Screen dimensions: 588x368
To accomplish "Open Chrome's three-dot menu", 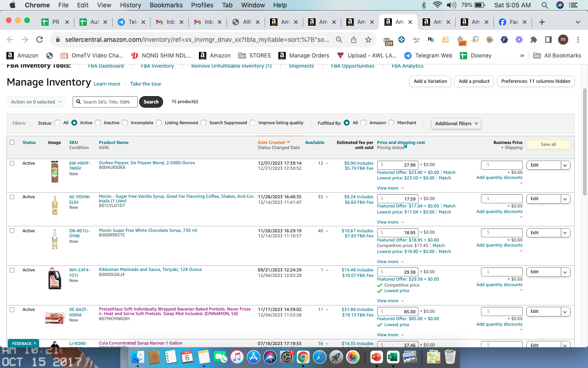I will coord(577,40).
